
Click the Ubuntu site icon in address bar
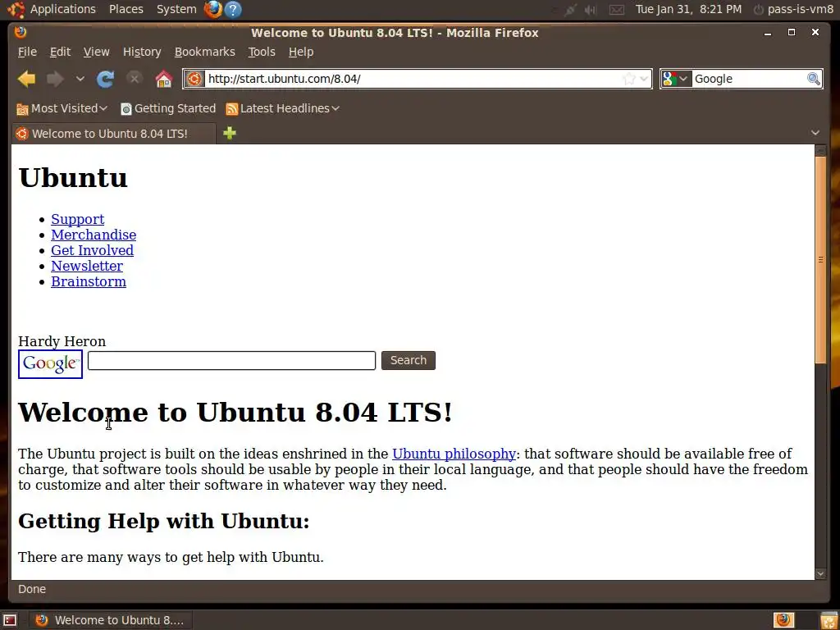pyautogui.click(x=195, y=79)
